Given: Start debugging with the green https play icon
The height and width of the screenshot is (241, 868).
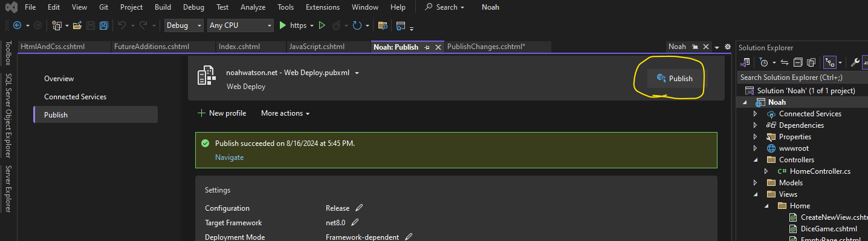Looking at the screenshot, I should point(283,25).
